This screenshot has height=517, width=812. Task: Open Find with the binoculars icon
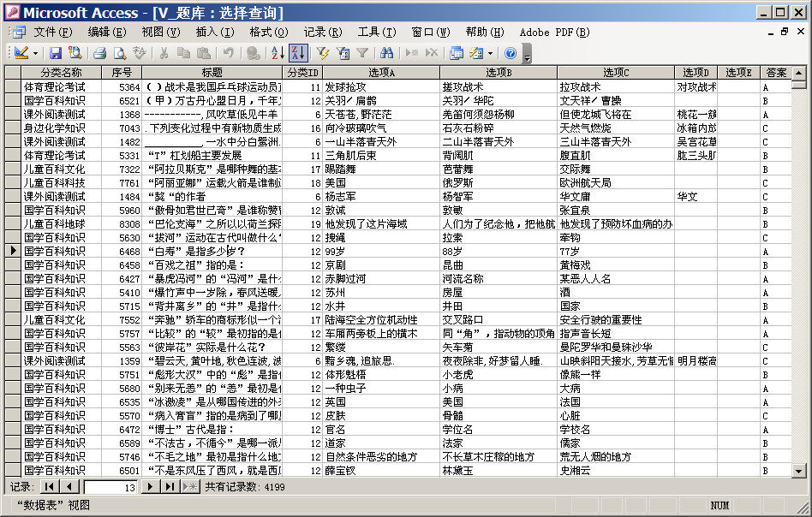click(387, 53)
